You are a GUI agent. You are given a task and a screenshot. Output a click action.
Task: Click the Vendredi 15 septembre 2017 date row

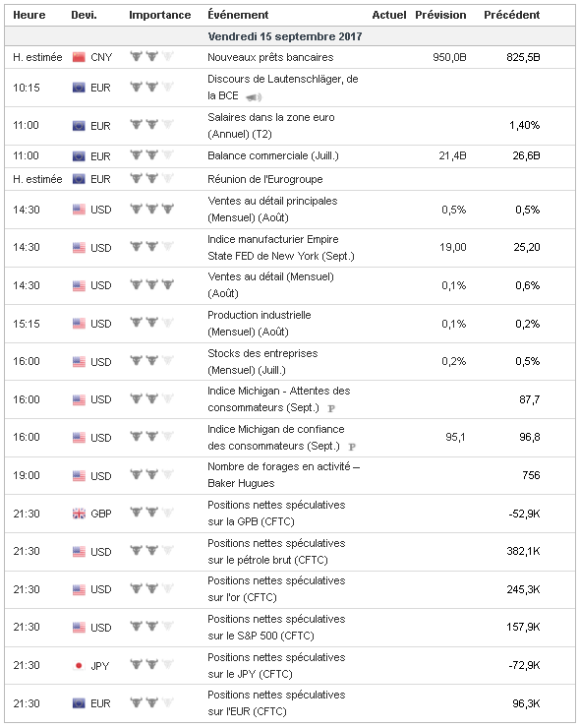290,36
